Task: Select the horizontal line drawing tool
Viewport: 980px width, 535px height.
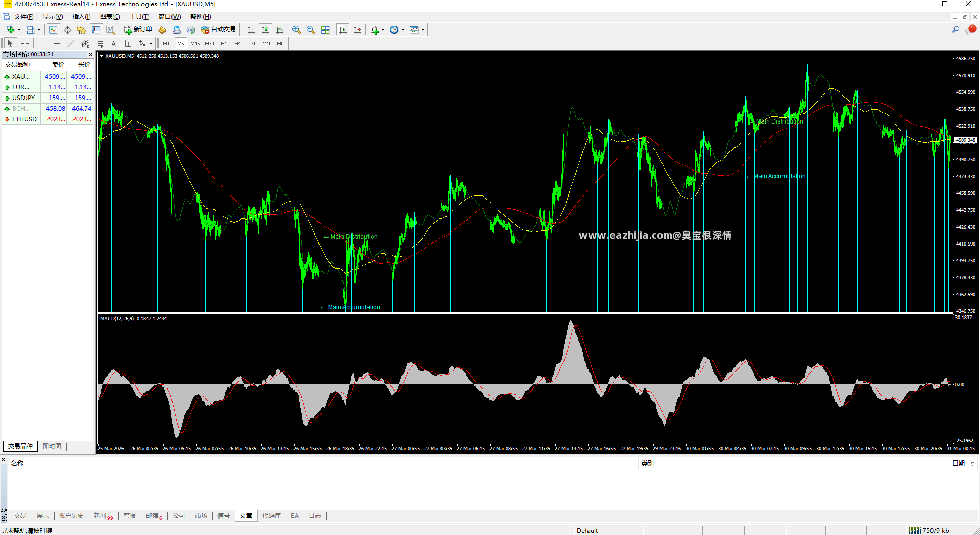Action: [57, 44]
